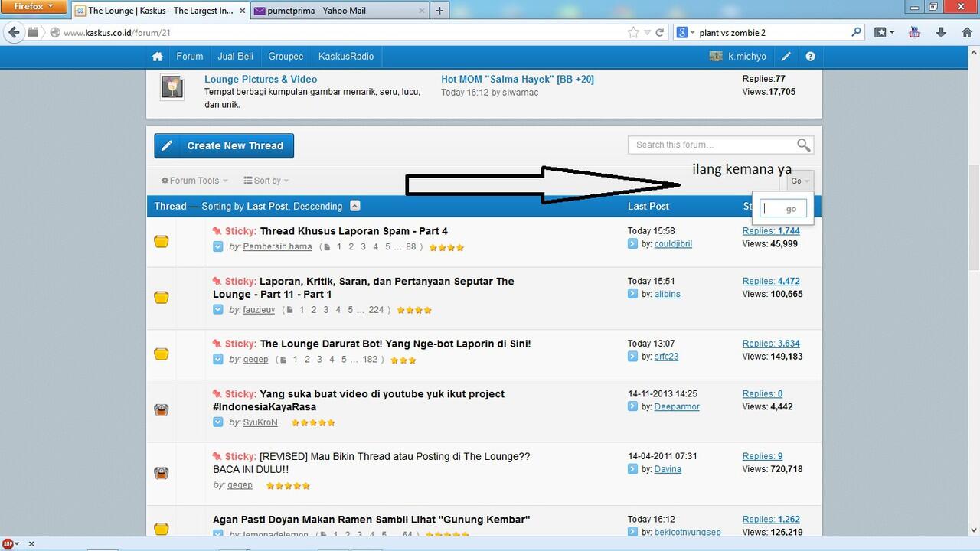
Task: Click the k.michyo user avatar
Action: [x=716, y=57]
